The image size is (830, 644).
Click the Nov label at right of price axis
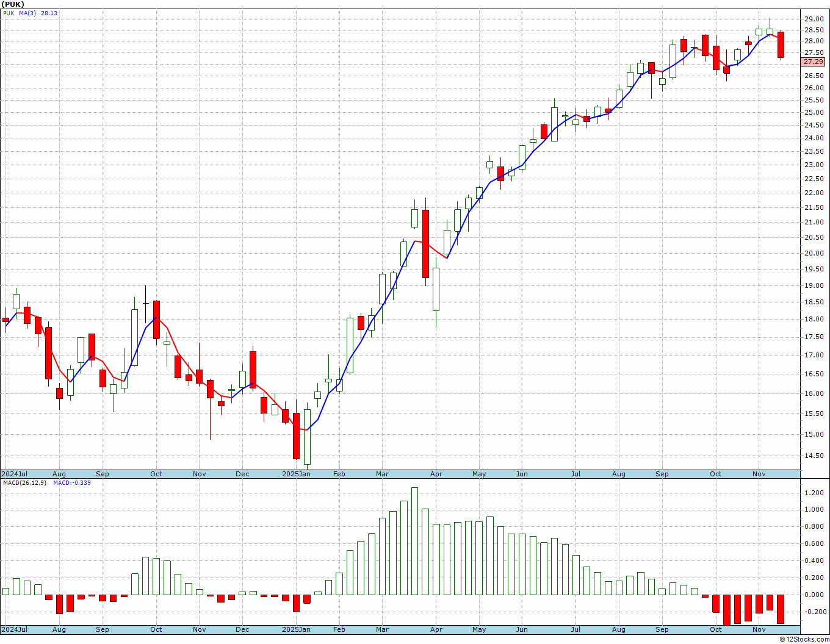point(759,474)
